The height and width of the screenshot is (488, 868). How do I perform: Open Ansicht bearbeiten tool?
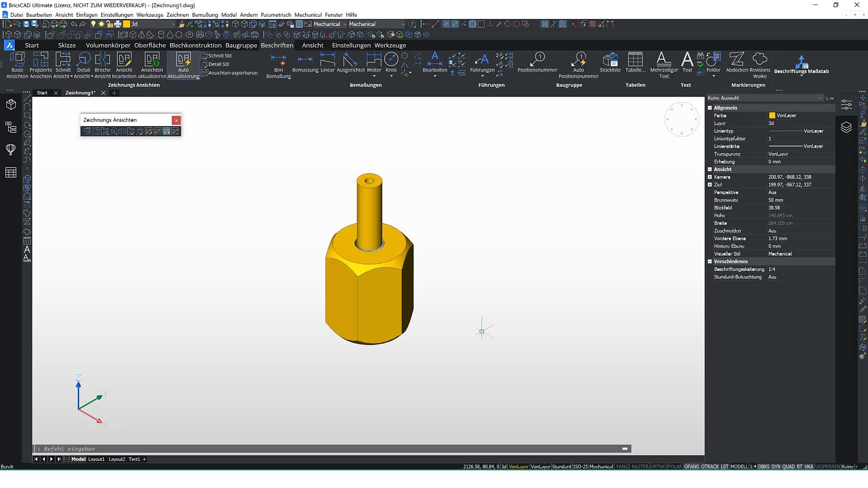tap(124, 65)
